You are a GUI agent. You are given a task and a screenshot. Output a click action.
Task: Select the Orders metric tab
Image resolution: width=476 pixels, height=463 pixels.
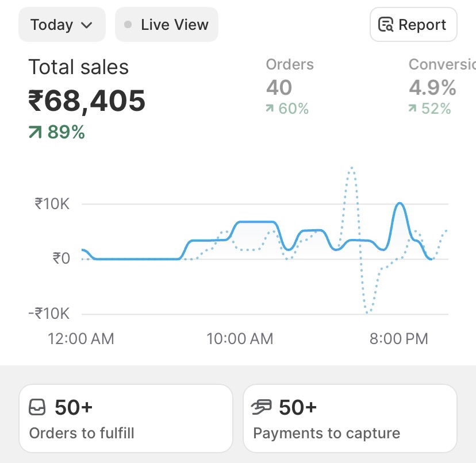tap(289, 64)
